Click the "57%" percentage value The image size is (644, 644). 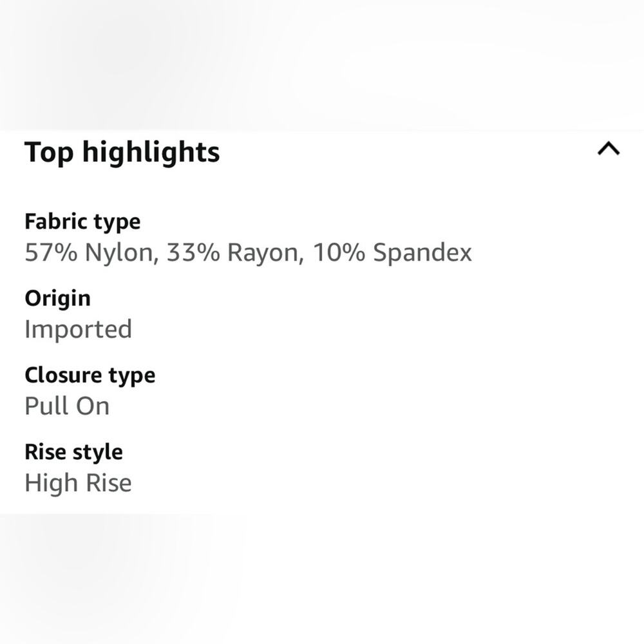tap(51, 252)
